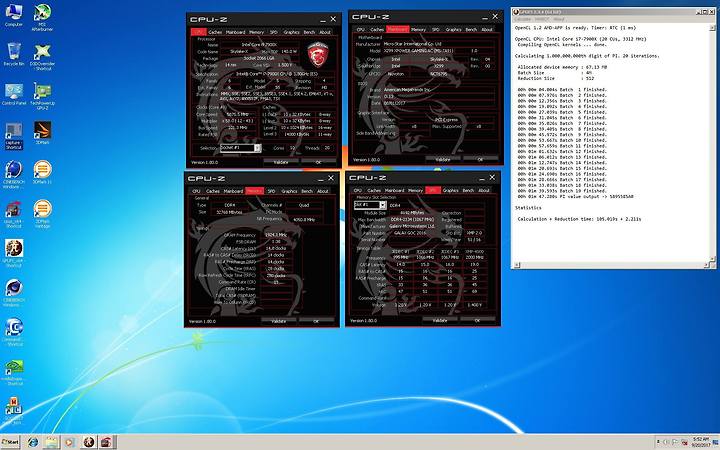720x450 pixels.
Task: Launch MSI Afterburner from the desktop
Action: tap(42, 17)
